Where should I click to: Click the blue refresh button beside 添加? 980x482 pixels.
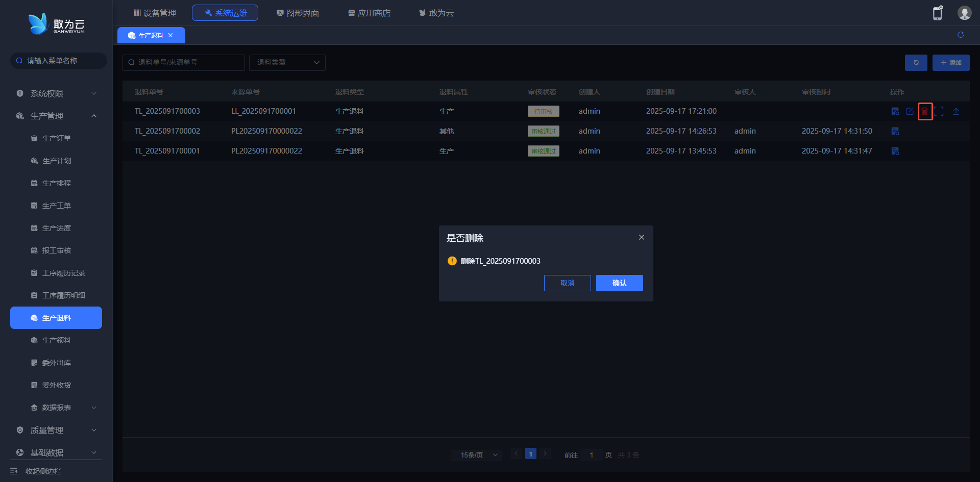(916, 63)
